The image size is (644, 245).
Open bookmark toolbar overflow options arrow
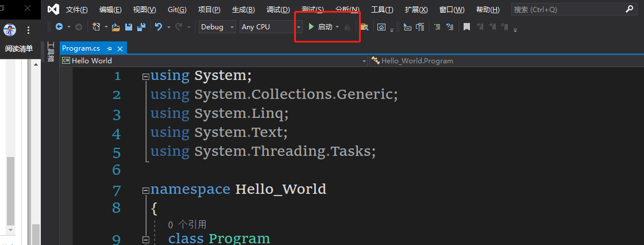pos(515,29)
